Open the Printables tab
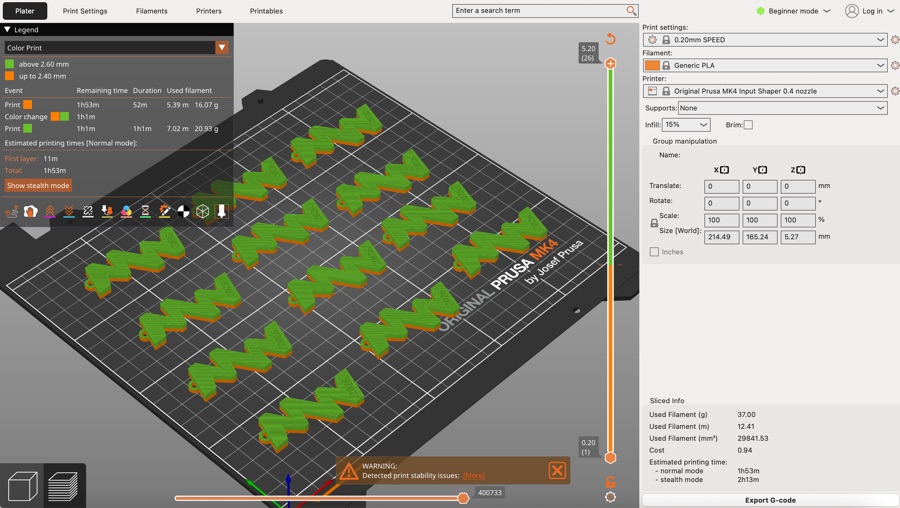The width and height of the screenshot is (900, 508). (x=266, y=11)
